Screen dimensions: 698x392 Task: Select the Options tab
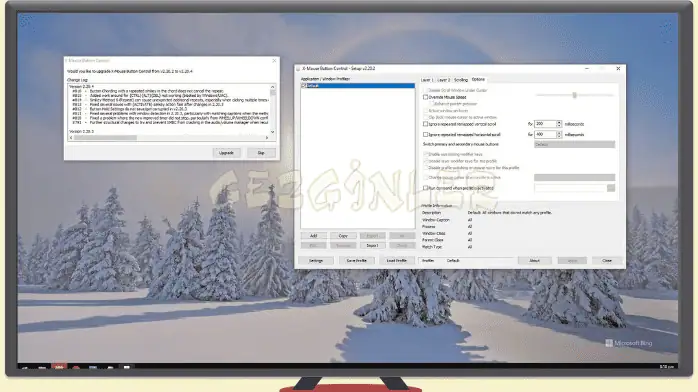478,79
